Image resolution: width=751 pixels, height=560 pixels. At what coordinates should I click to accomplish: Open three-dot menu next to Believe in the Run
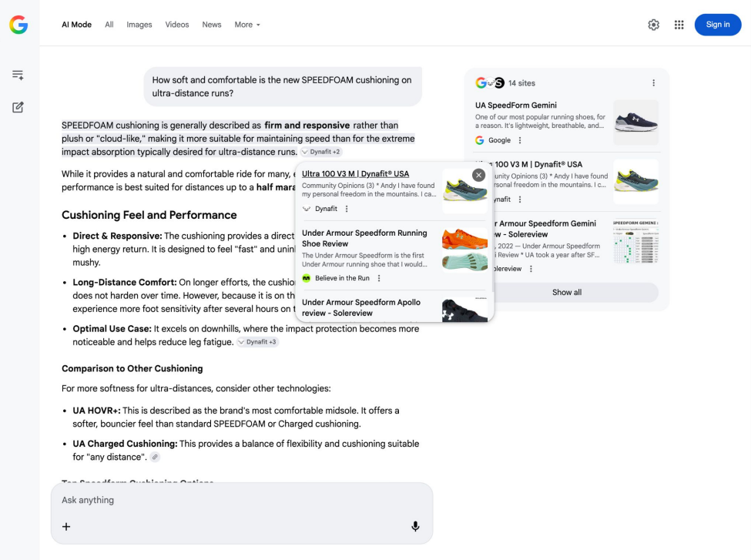tap(379, 278)
